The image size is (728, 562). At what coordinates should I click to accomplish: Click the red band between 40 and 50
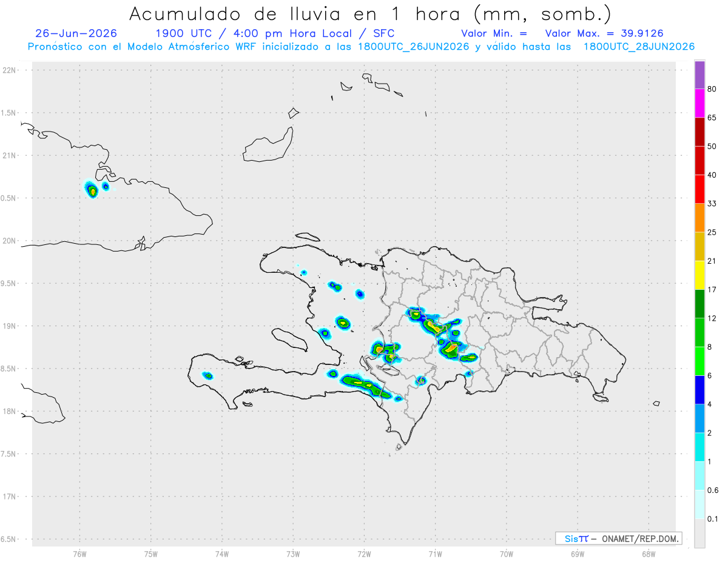tap(699, 161)
